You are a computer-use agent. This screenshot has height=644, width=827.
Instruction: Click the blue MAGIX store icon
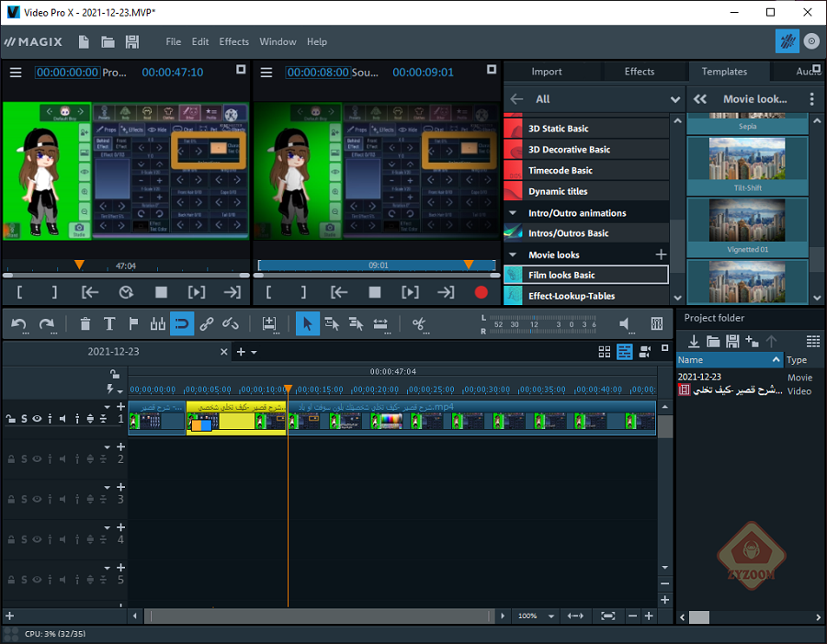787,41
